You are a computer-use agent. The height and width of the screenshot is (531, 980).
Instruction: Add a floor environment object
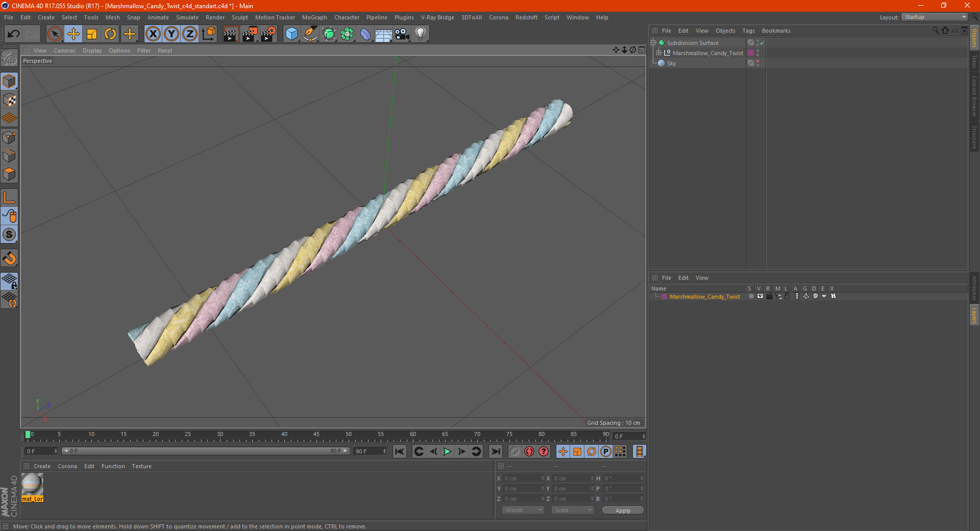(x=384, y=34)
